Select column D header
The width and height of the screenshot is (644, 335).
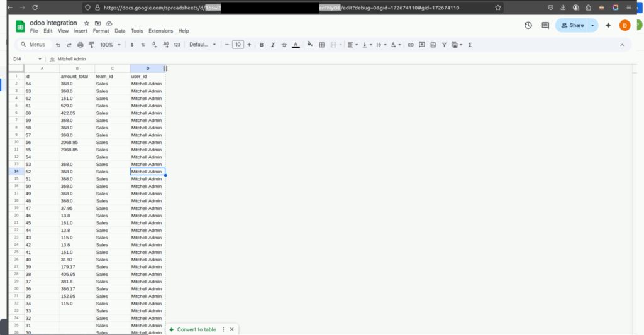pyautogui.click(x=147, y=68)
